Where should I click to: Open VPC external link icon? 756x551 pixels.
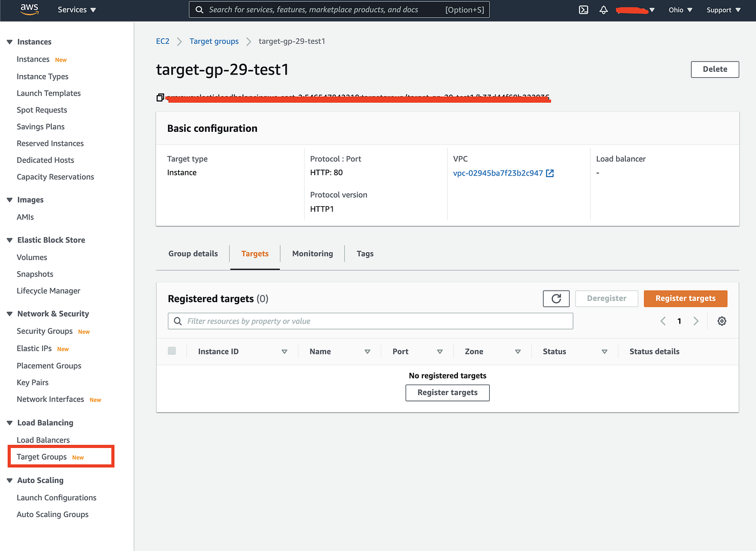pyautogui.click(x=550, y=173)
